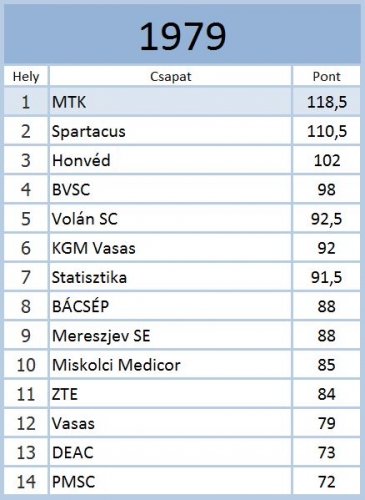Click the DEAC team cell
The width and height of the screenshot is (365, 500).
click(170, 452)
